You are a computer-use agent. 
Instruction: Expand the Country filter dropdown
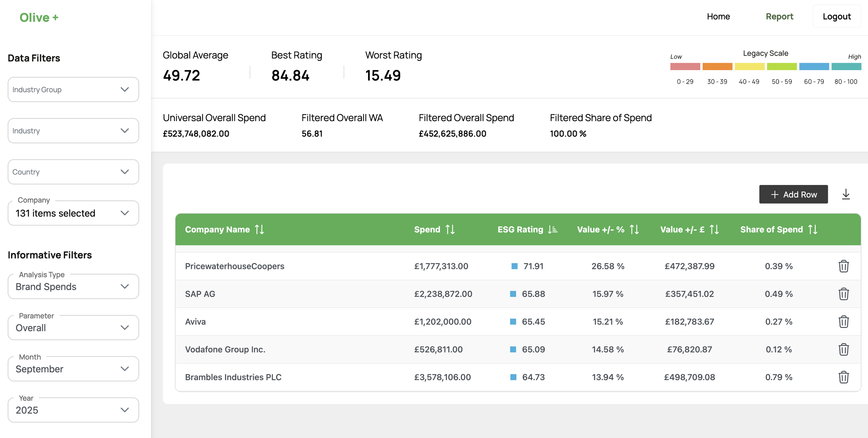coord(73,172)
